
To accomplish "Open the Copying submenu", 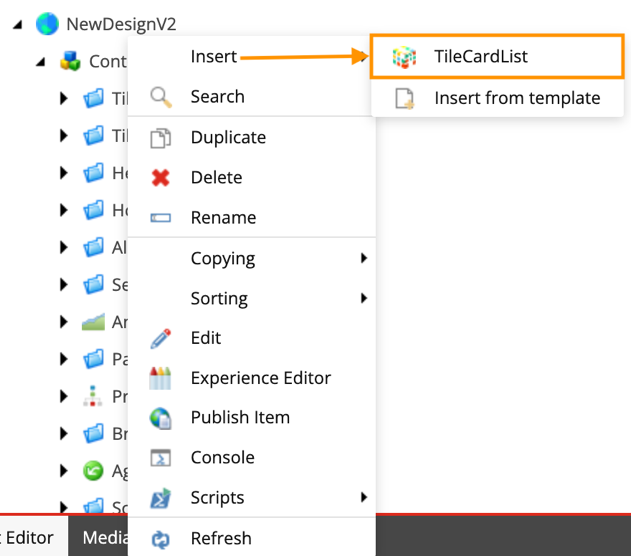I will coord(223,258).
